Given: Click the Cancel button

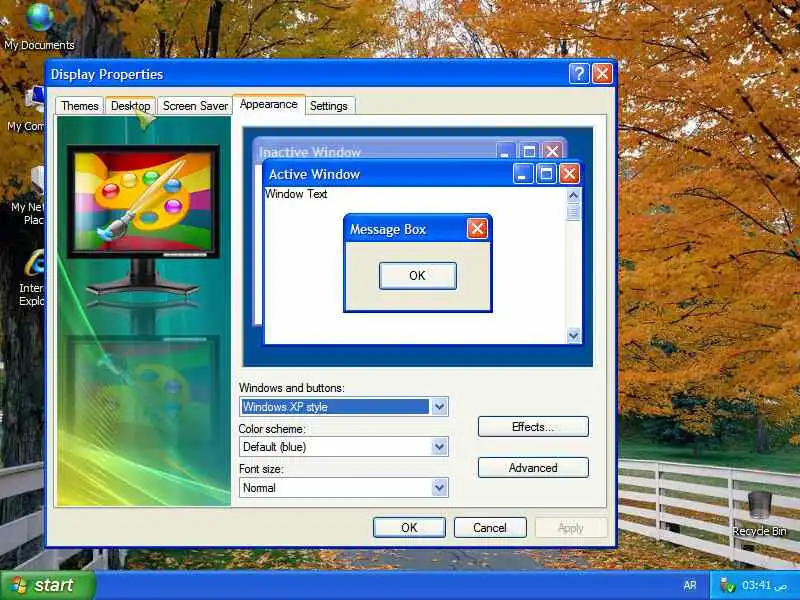Looking at the screenshot, I should [490, 528].
